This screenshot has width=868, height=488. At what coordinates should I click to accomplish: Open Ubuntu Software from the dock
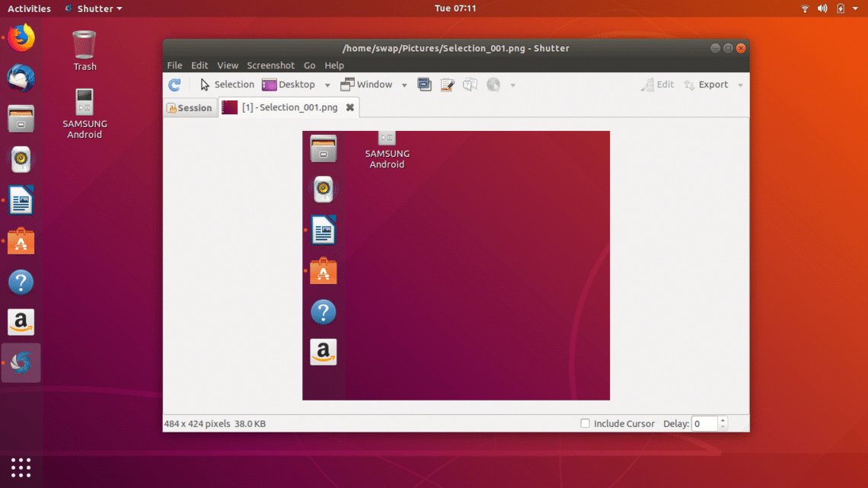(21, 241)
